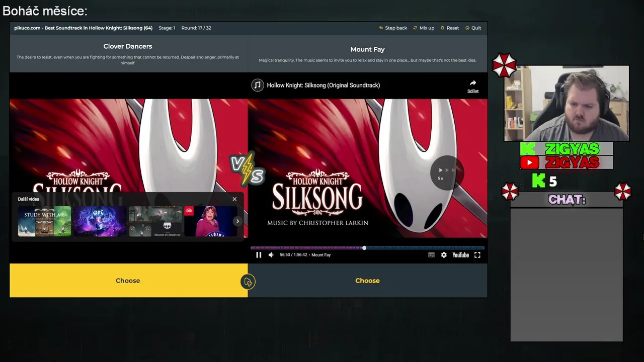Click the green Kick ZIGYAS badge
The height and width of the screenshot is (362, 644).
[567, 149]
